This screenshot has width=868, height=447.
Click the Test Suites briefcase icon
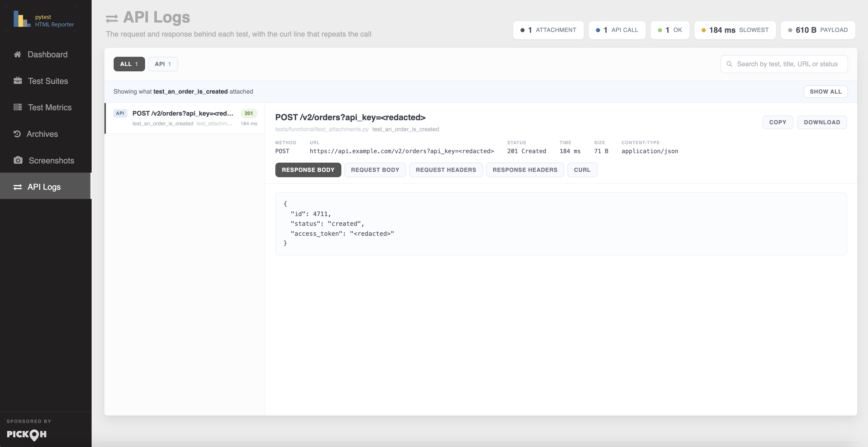(17, 81)
